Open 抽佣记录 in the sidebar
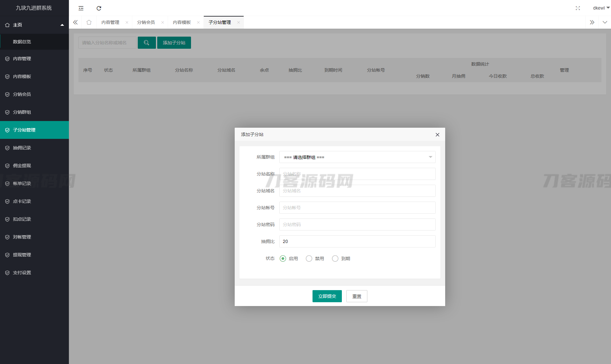 [34, 148]
